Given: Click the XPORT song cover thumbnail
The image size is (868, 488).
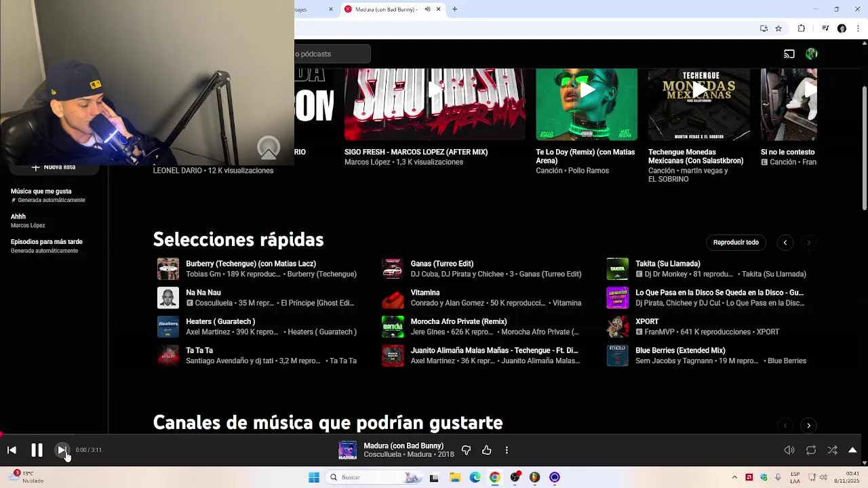Looking at the screenshot, I should (x=617, y=327).
